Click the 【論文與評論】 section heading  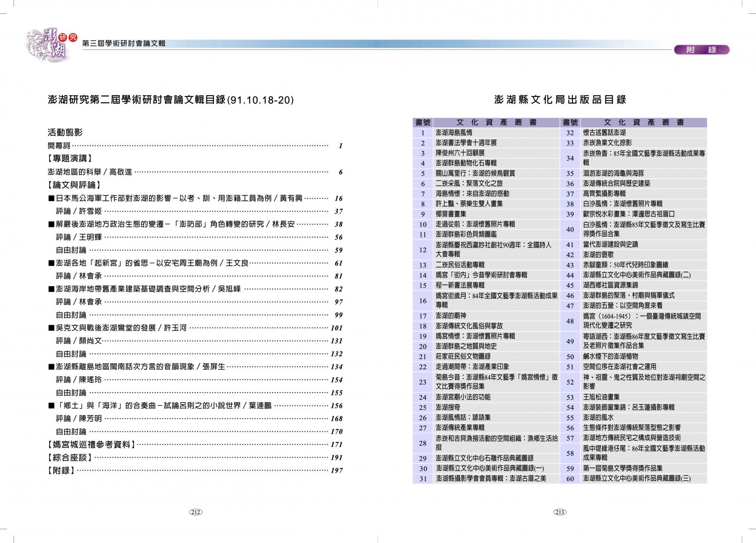pyautogui.click(x=74, y=185)
